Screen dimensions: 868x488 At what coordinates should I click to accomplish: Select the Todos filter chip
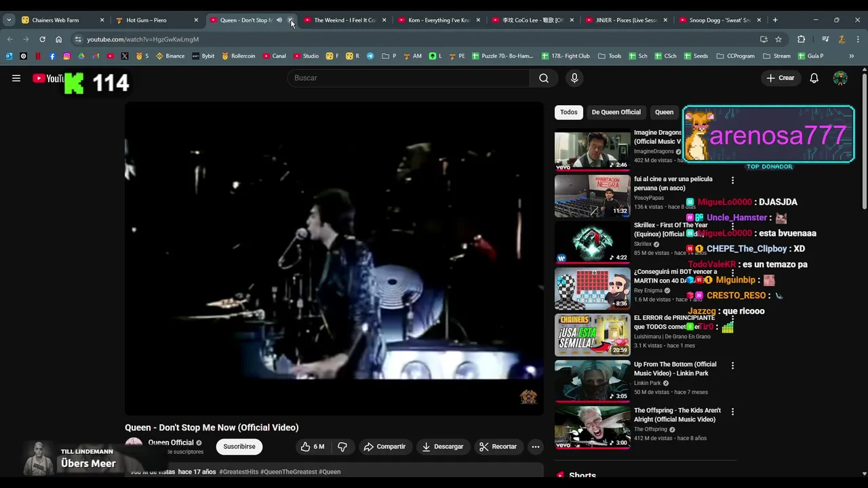pos(568,113)
